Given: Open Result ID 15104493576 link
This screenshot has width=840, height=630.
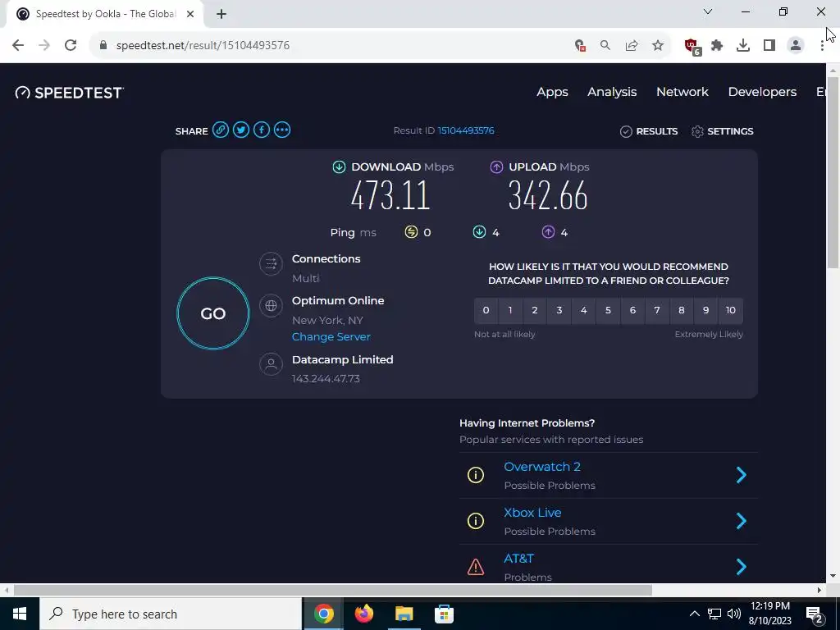Looking at the screenshot, I should tap(466, 130).
